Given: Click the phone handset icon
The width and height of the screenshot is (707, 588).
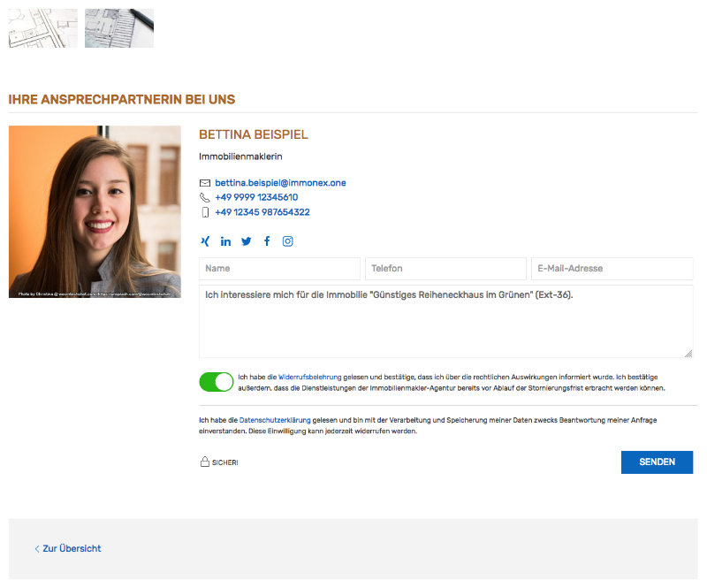Looking at the screenshot, I should [x=205, y=197].
